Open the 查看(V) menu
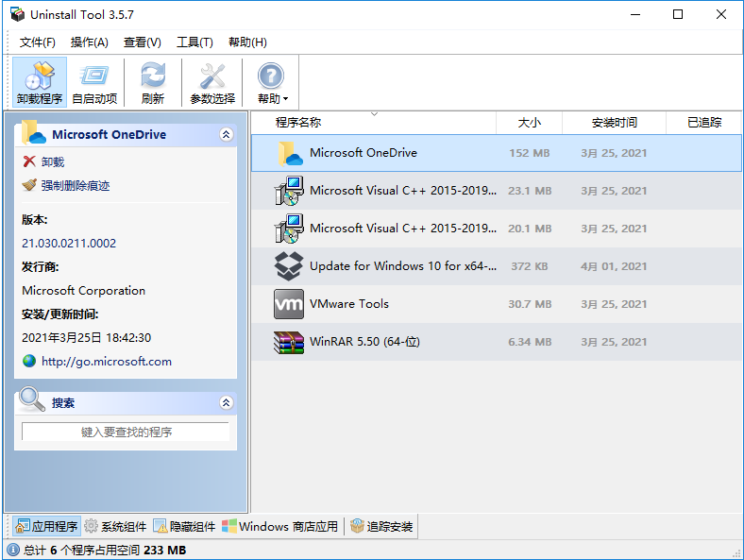744x560 pixels. [x=142, y=42]
